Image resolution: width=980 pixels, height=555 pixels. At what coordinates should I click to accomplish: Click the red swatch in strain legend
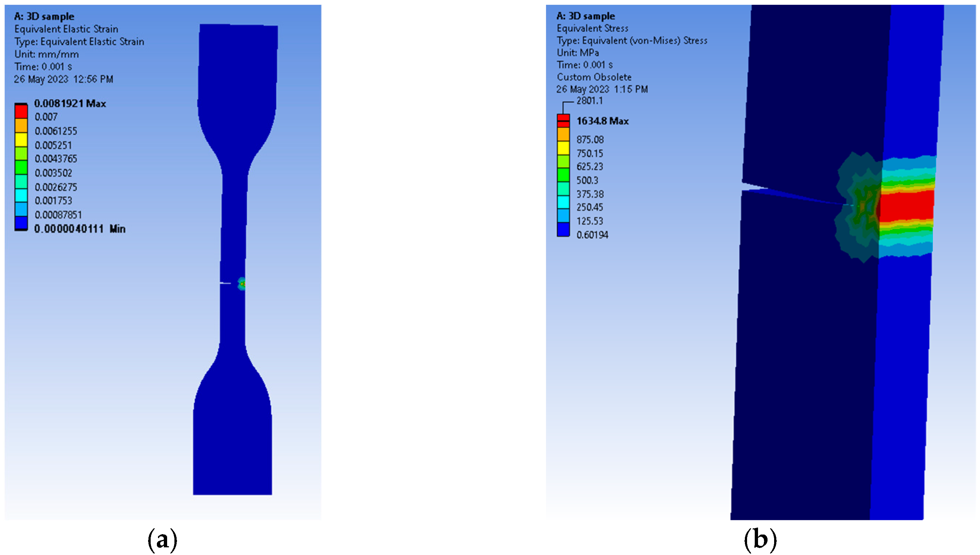click(21, 111)
